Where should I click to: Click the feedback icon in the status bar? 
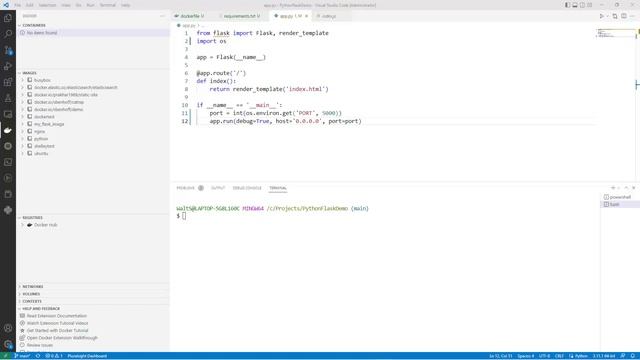click(623, 356)
